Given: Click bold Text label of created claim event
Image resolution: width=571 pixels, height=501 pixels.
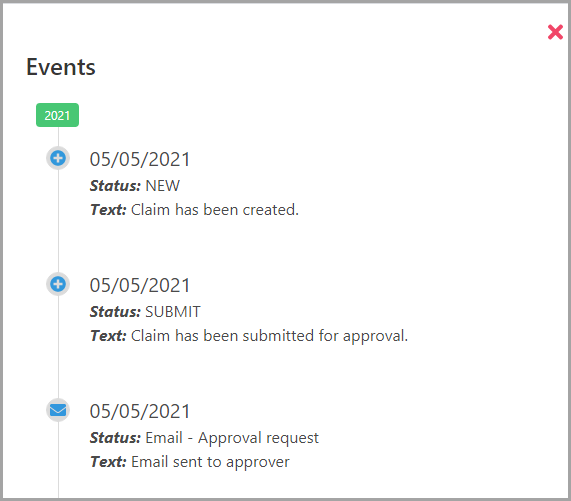Looking at the screenshot, I should 108,210.
